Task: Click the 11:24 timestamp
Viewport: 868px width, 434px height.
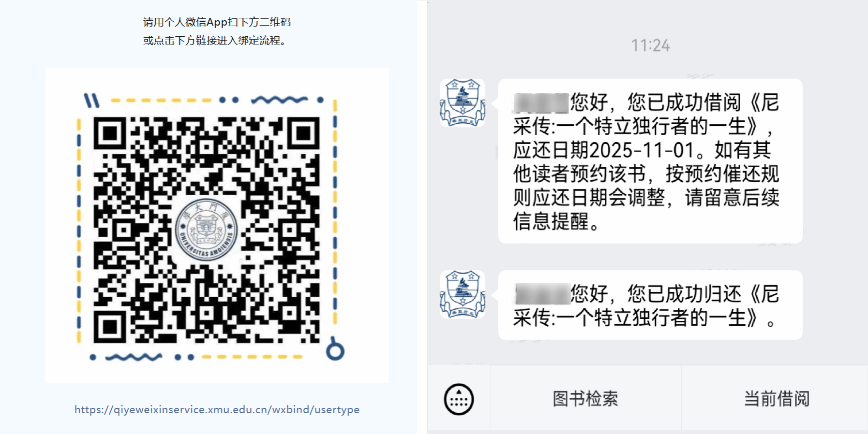Action: click(x=650, y=45)
